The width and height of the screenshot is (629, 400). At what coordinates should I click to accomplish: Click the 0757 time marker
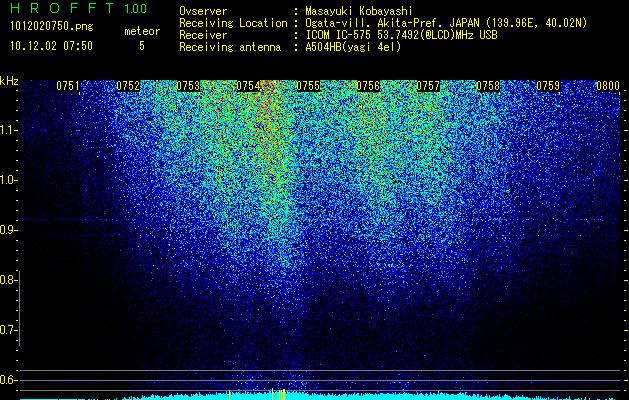(428, 86)
